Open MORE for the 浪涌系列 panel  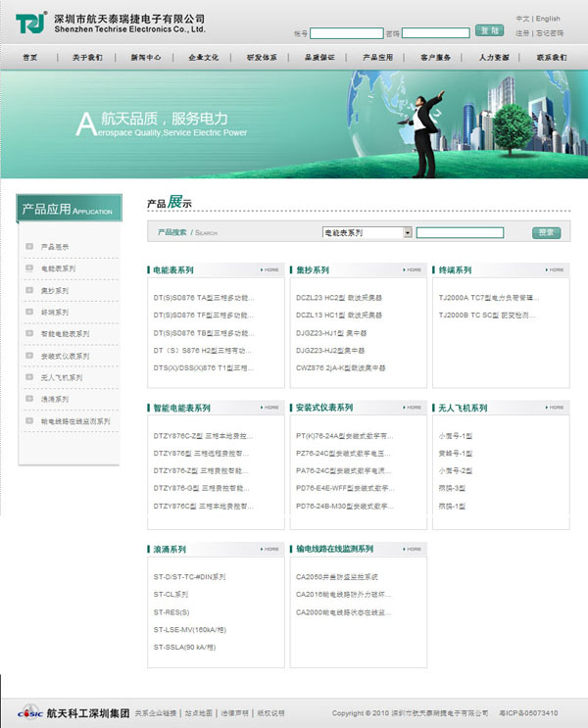(x=269, y=549)
